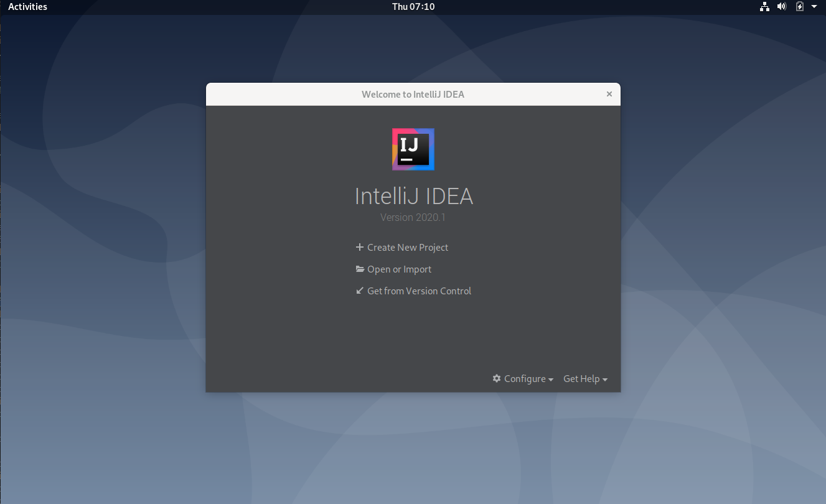Create New Project link
The width and height of the screenshot is (826, 504).
click(x=408, y=247)
